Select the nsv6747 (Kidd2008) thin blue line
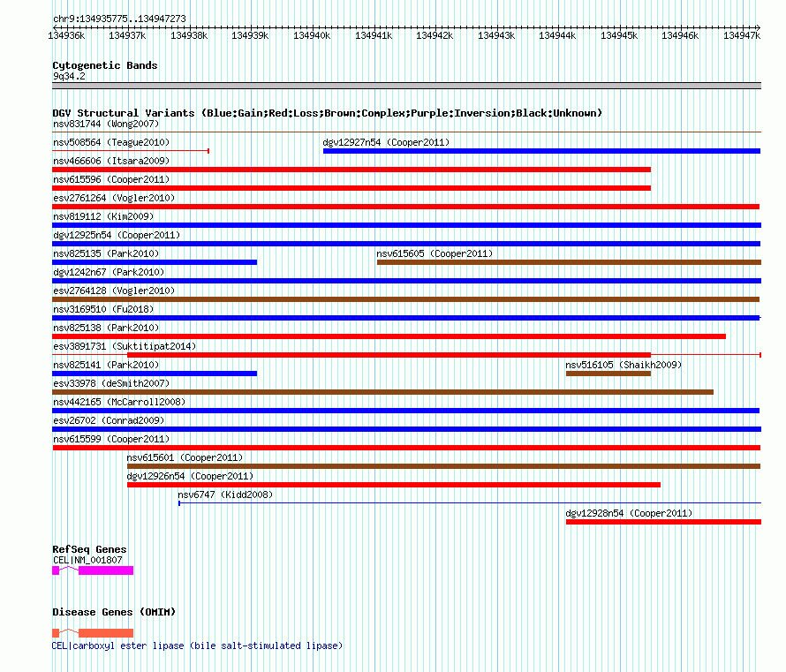786x672 pixels. [x=470, y=503]
